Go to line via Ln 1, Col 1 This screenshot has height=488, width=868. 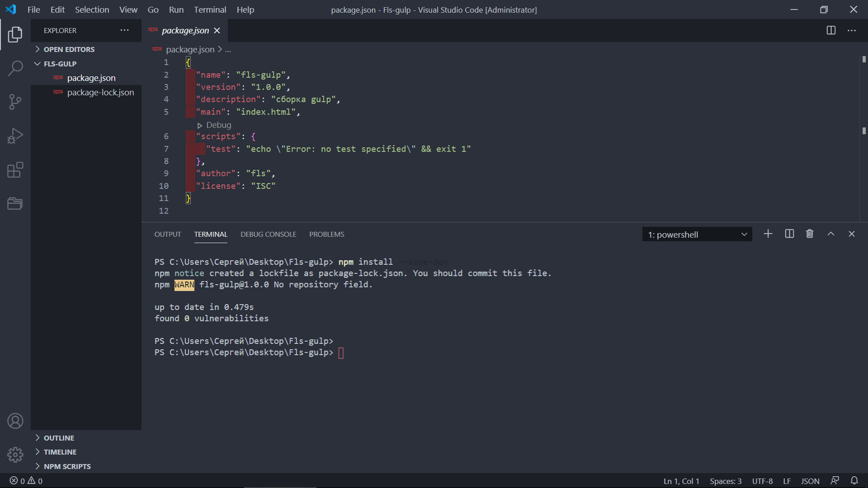681,481
